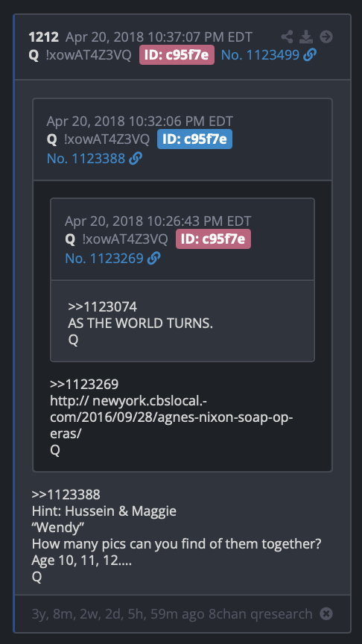This screenshot has width=362, height=644.
Task: Open post link No. 1123269
Action: (104, 259)
